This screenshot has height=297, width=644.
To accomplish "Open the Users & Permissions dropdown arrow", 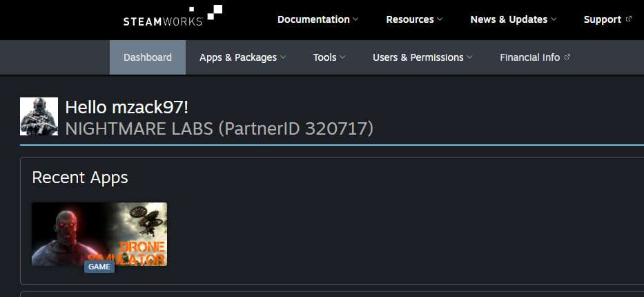I will tap(469, 57).
